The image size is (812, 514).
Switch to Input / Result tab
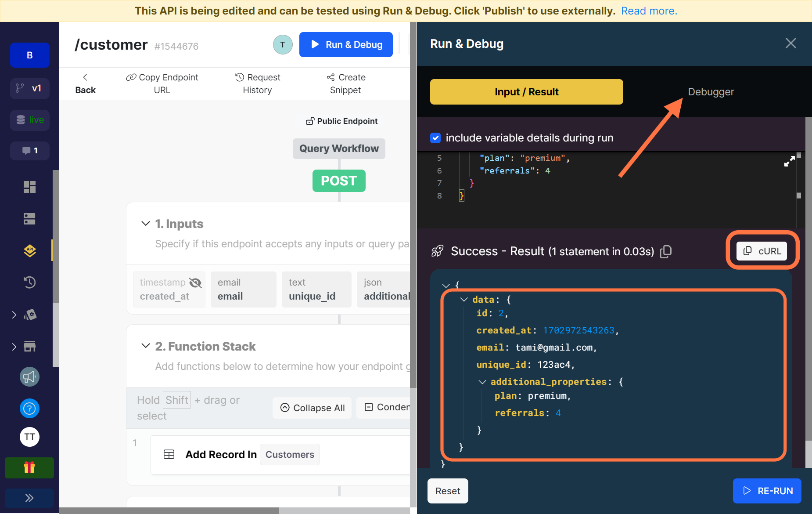(x=527, y=92)
